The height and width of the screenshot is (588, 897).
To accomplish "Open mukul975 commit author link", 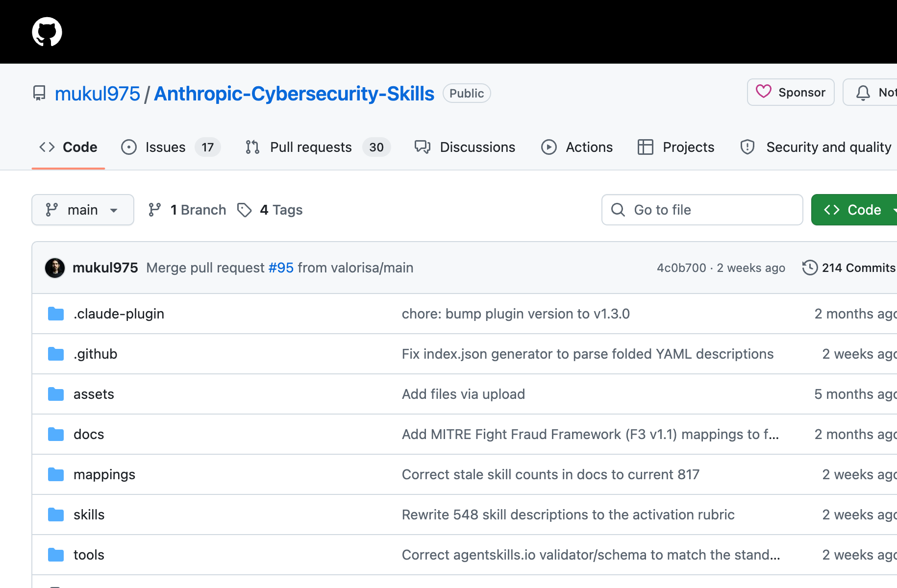I will coord(105,268).
